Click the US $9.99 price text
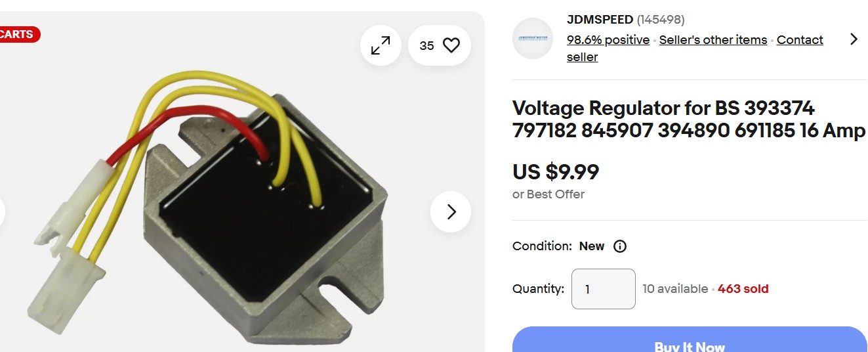868x352 pixels. (x=556, y=172)
